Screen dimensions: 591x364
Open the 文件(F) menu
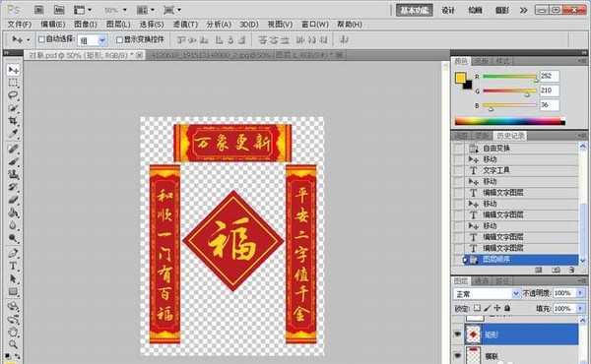pyautogui.click(x=20, y=25)
